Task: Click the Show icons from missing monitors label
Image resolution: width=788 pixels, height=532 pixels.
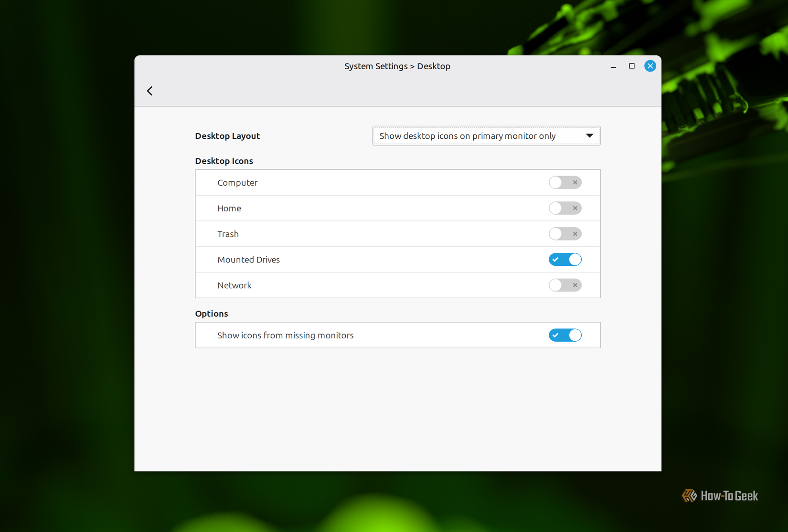Action: (x=286, y=335)
